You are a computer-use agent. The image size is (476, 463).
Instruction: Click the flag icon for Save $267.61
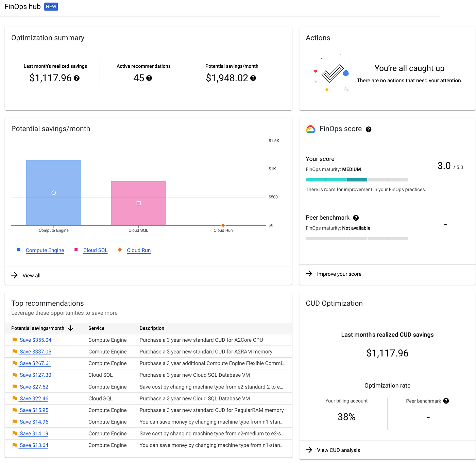tap(15, 363)
